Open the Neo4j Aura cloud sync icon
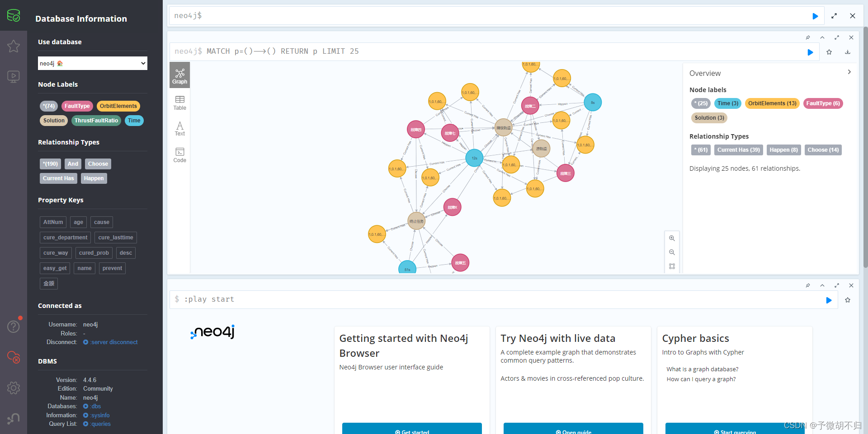868x434 pixels. 14,357
